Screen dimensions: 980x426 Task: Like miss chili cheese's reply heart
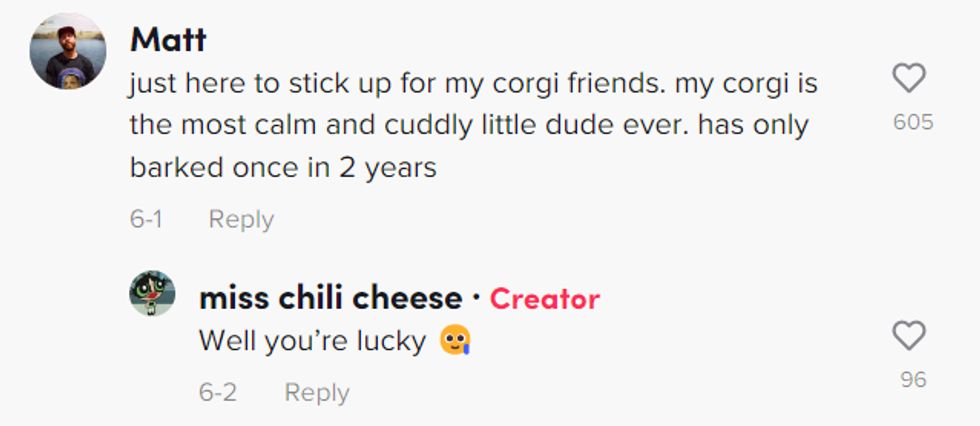tap(909, 336)
